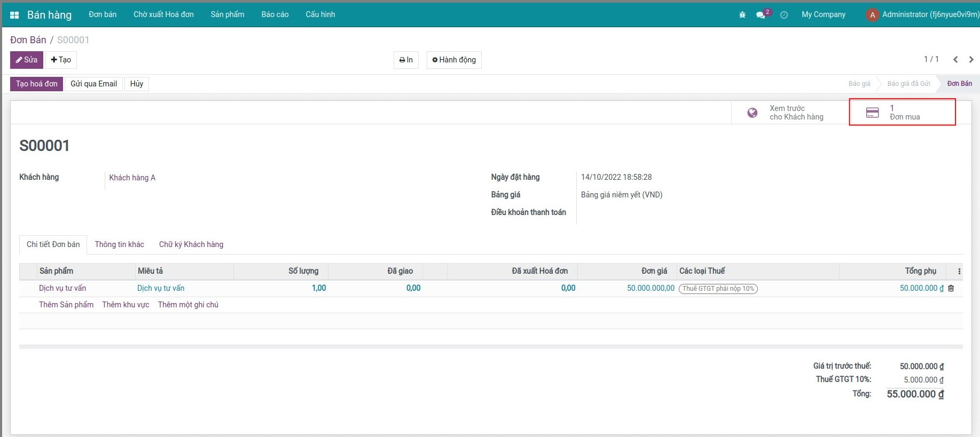
Task: Delete the Dịch vụ tư vấn line
Action: 951,288
